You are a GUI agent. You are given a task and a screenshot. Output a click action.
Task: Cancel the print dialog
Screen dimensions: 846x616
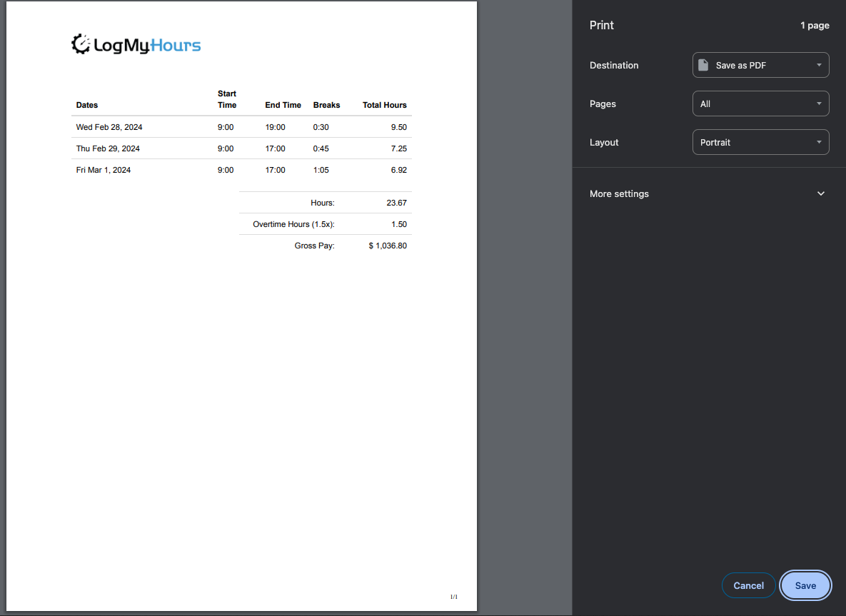click(x=748, y=585)
